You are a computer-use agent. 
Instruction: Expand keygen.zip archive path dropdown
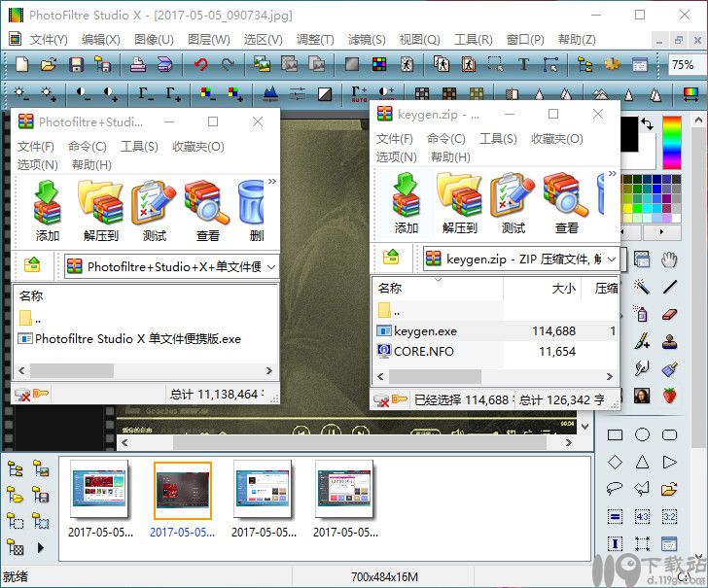click(x=612, y=259)
